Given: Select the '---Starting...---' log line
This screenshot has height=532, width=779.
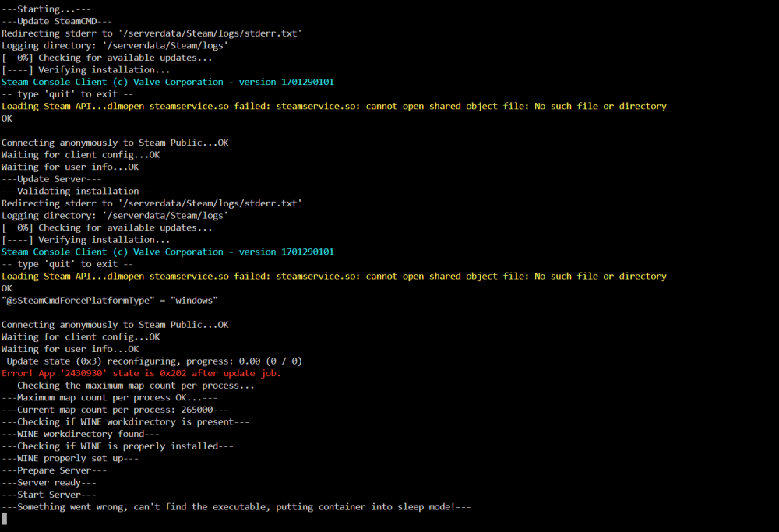Looking at the screenshot, I should 46,9.
